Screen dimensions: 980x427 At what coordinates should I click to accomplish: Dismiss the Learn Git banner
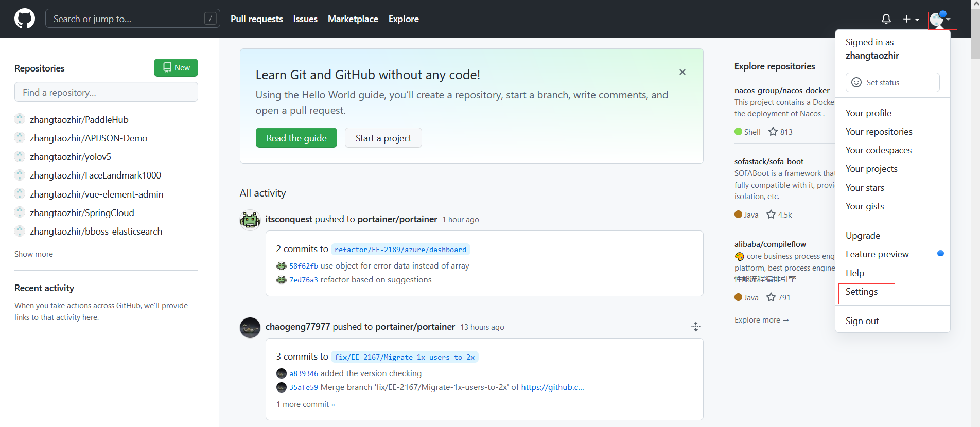[682, 72]
